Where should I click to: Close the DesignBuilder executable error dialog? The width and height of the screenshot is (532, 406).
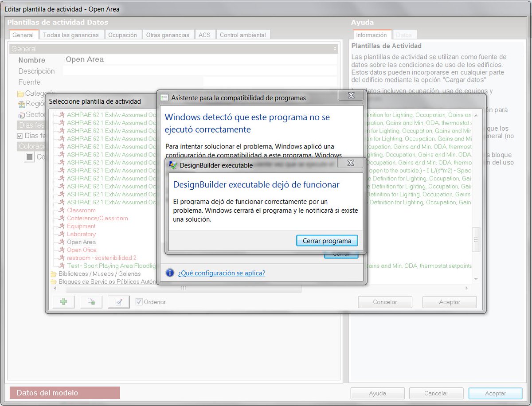pyautogui.click(x=351, y=163)
